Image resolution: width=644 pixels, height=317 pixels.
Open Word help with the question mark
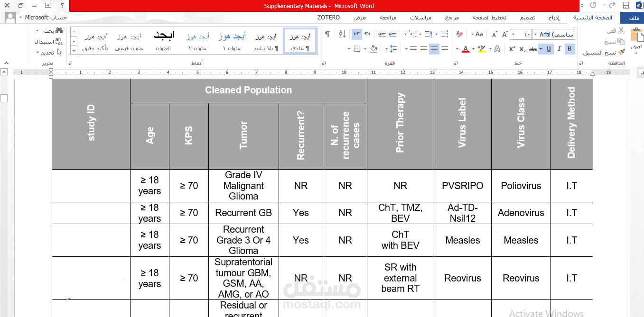click(x=62, y=6)
